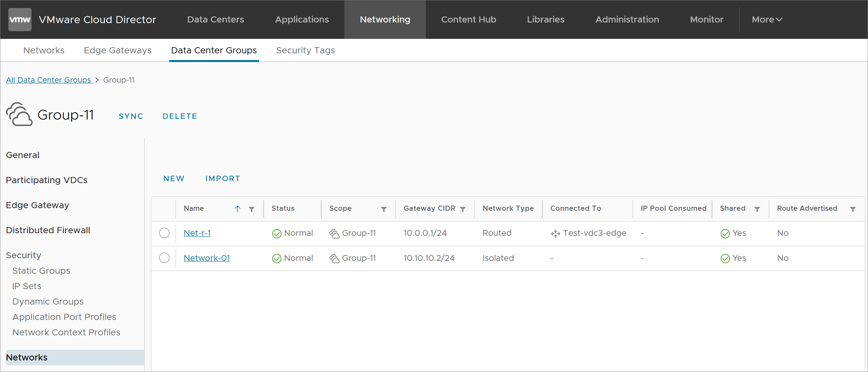The image size is (868, 372).
Task: Click the scope cloud icon in Network-01 row
Action: (x=334, y=258)
